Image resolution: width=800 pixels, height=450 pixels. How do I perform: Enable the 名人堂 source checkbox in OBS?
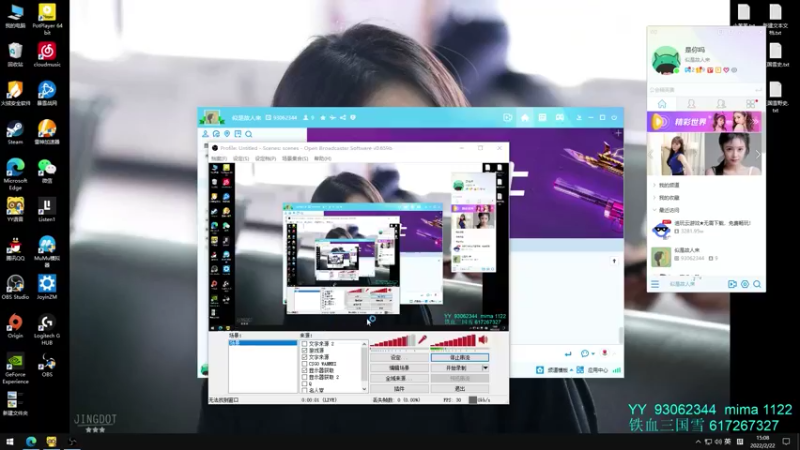(305, 390)
